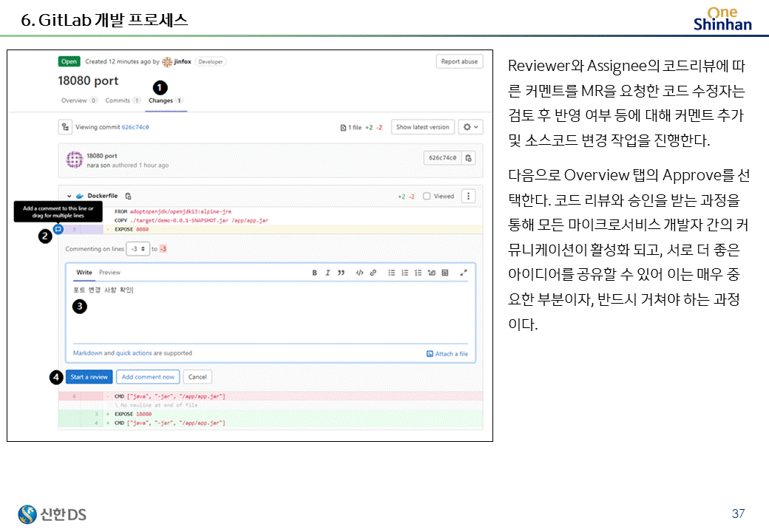Click the 1 file changed icon
Image resolution: width=769 pixels, height=532 pixels.
tap(343, 127)
